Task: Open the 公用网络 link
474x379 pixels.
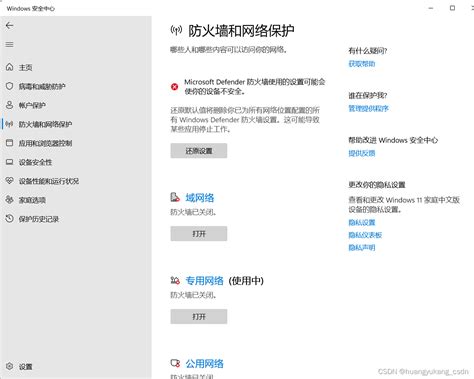Action: point(204,363)
